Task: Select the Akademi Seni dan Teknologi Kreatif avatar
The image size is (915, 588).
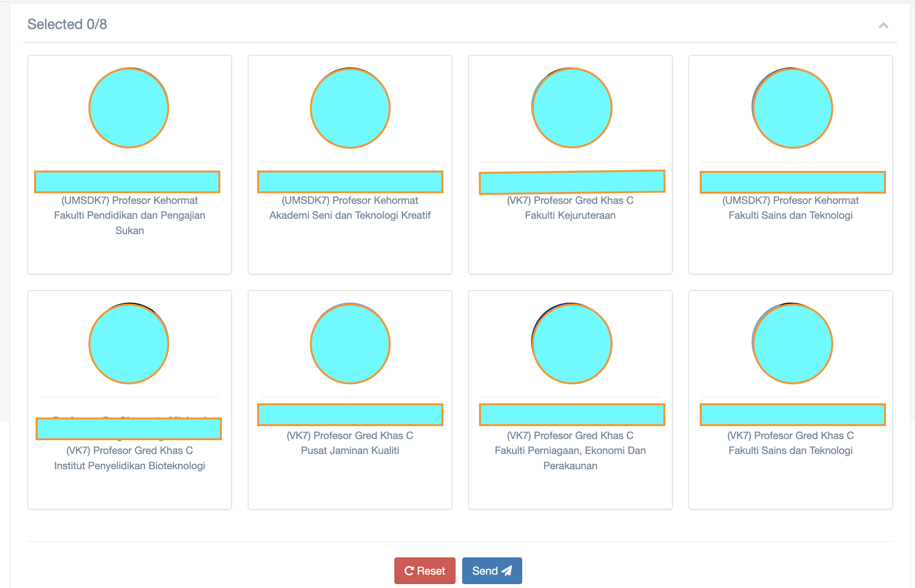Action: (350, 108)
